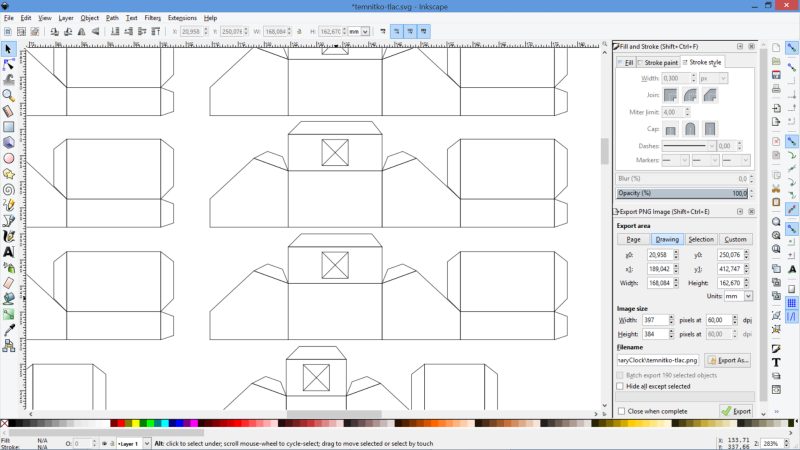
Task: Set export area to Drawing
Action: click(x=667, y=239)
